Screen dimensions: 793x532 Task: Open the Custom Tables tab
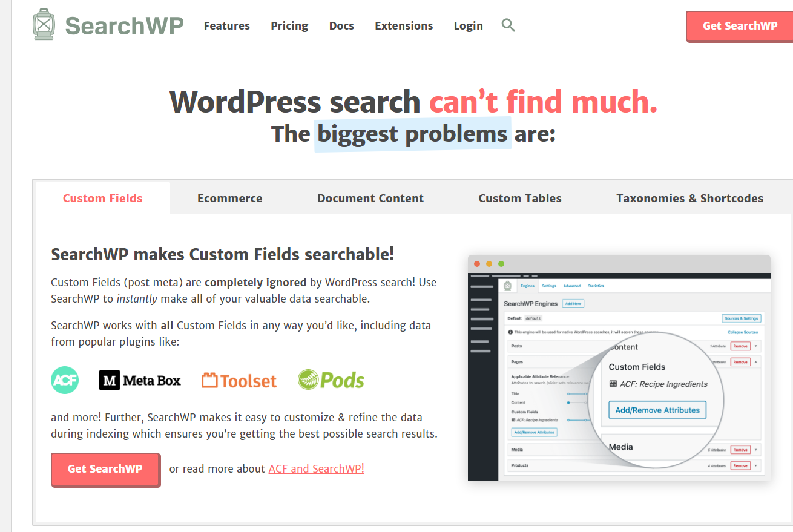click(x=520, y=198)
